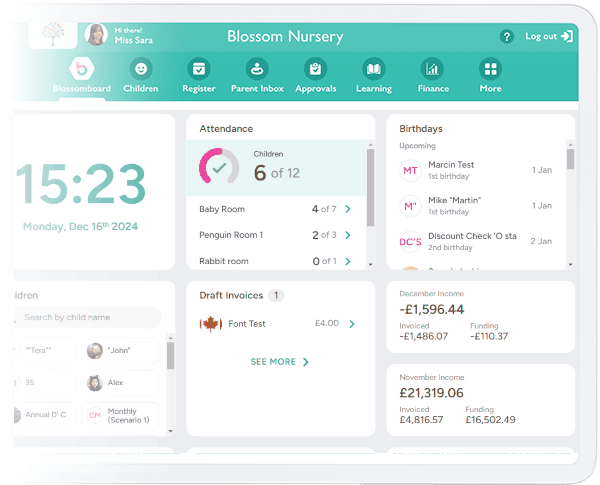
Task: Click the SEE MORE invoices link
Action: click(279, 362)
